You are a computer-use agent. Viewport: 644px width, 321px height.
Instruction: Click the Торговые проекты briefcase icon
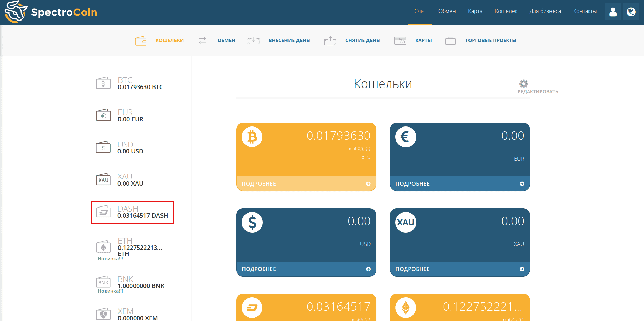tap(450, 41)
